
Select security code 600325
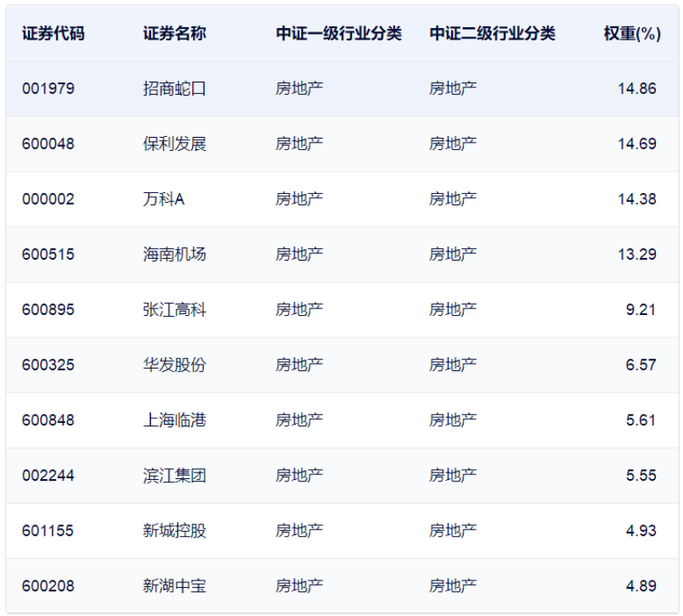(49, 364)
